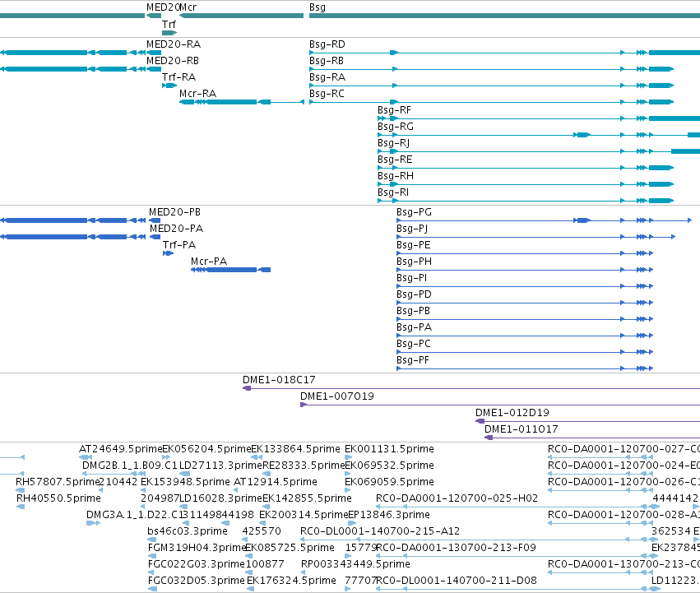Select the Mcr-RA transcript label
Image resolution: width=700 pixels, height=593 pixels.
pyautogui.click(x=197, y=94)
